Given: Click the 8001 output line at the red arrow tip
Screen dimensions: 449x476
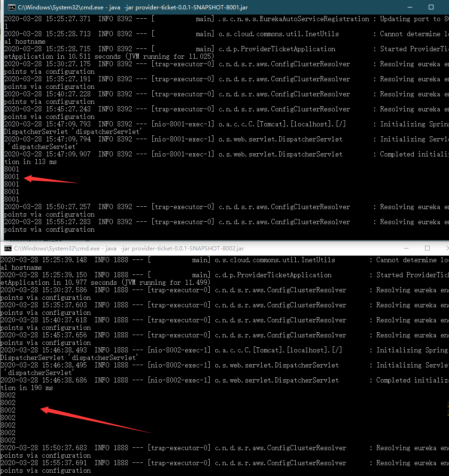Looking at the screenshot, I should [x=12, y=177].
